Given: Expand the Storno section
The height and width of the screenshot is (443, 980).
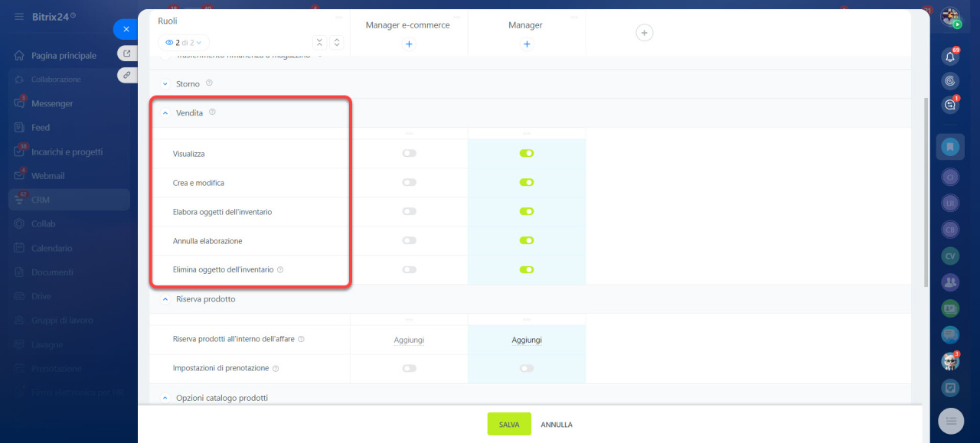Looking at the screenshot, I should 165,84.
